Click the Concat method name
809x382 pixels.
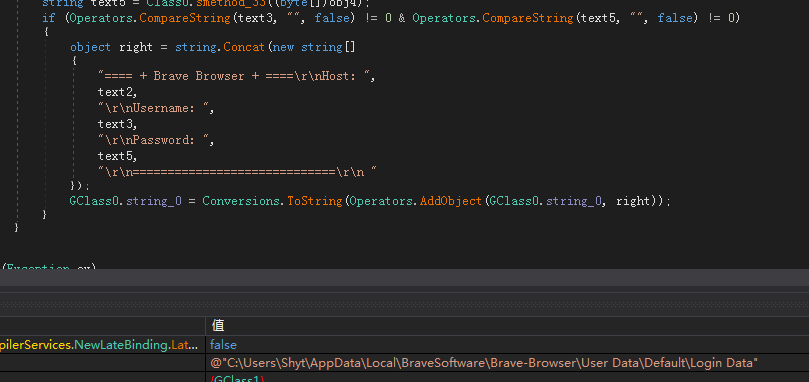pos(244,47)
